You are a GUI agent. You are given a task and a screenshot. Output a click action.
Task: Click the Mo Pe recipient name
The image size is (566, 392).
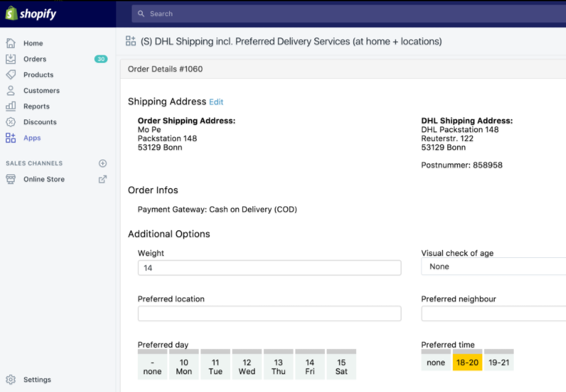click(x=149, y=130)
